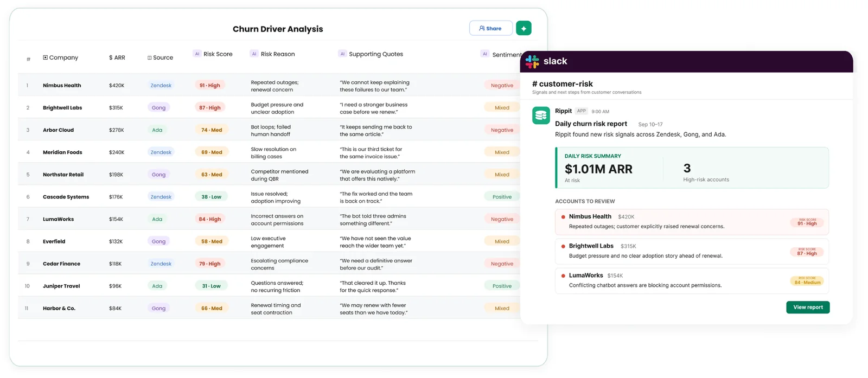Click the AI badge beside Risk Reason

(254, 54)
